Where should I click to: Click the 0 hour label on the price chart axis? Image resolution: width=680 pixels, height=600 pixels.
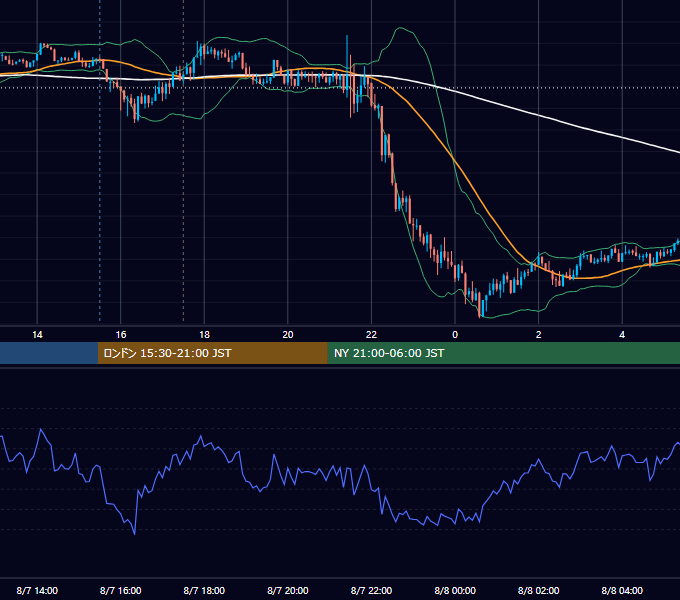(455, 335)
